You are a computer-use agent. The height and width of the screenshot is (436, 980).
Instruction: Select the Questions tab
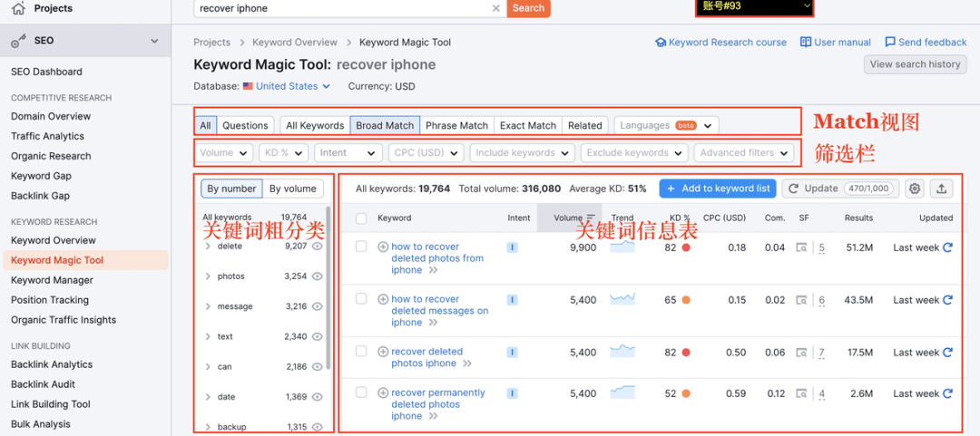click(x=245, y=125)
